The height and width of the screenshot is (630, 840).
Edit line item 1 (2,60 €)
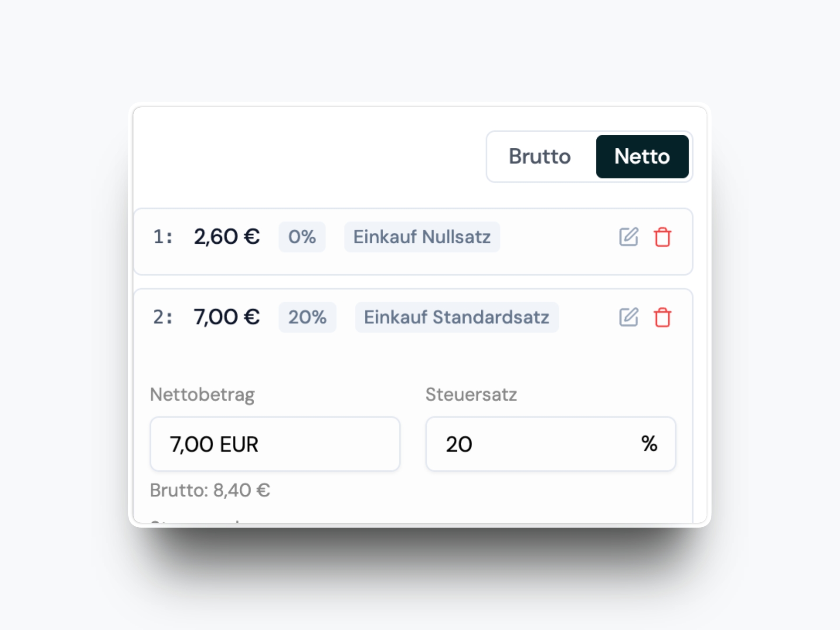pos(629,237)
